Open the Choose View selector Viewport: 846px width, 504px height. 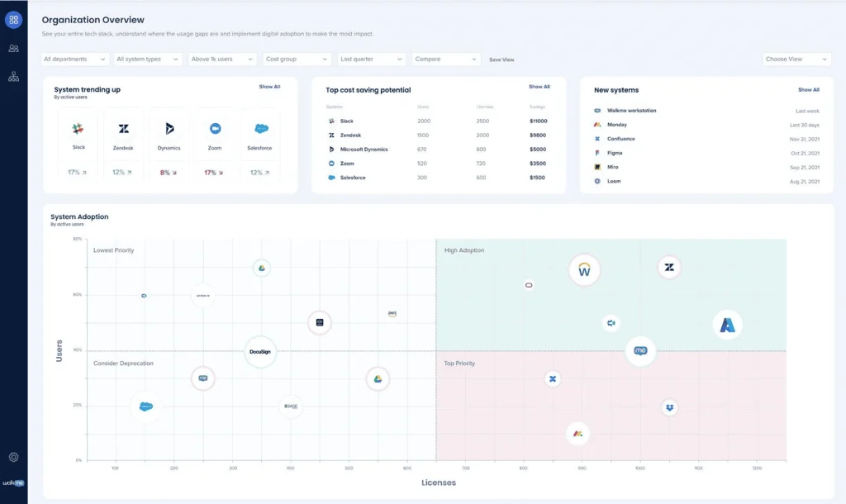pyautogui.click(x=798, y=59)
